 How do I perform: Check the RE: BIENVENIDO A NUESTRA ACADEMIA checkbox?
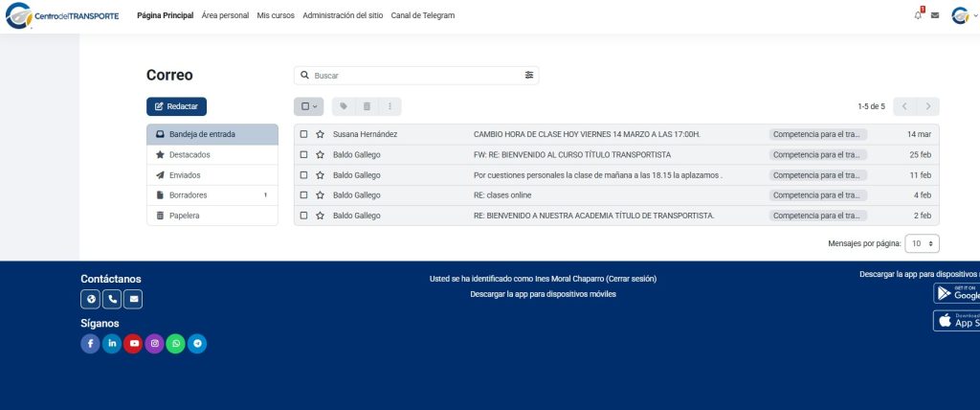pyautogui.click(x=303, y=216)
